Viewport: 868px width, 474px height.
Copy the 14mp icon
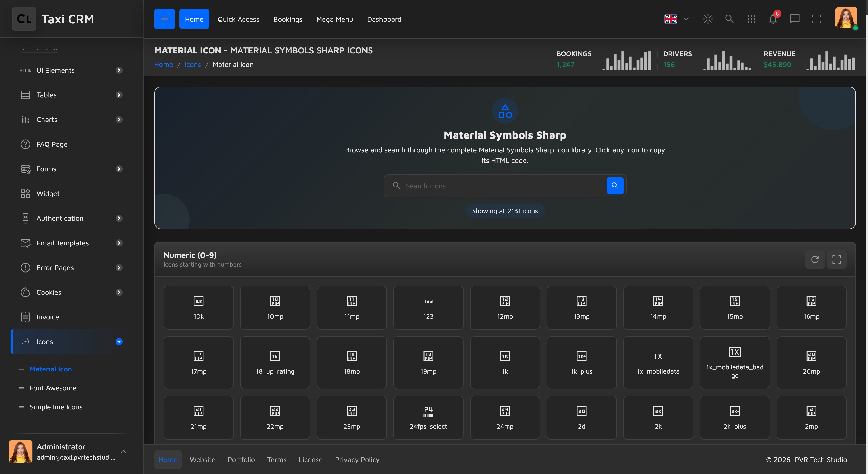[658, 308]
